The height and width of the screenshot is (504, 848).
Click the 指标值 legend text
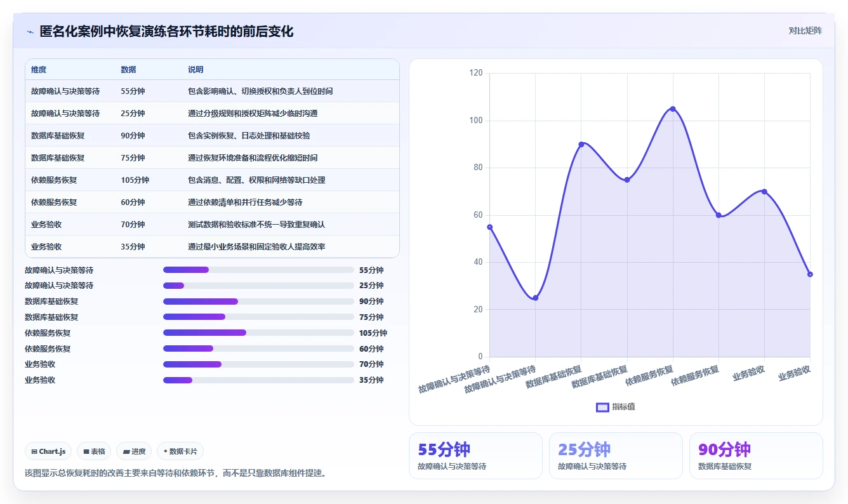[x=623, y=407]
